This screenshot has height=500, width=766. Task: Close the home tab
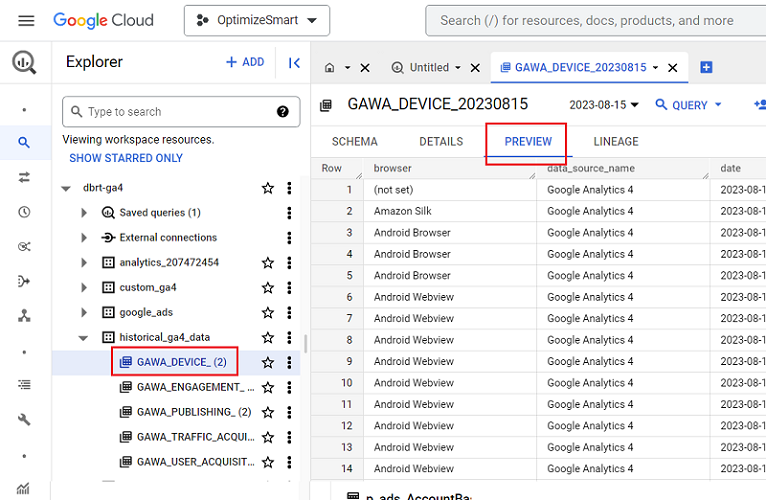[365, 68]
